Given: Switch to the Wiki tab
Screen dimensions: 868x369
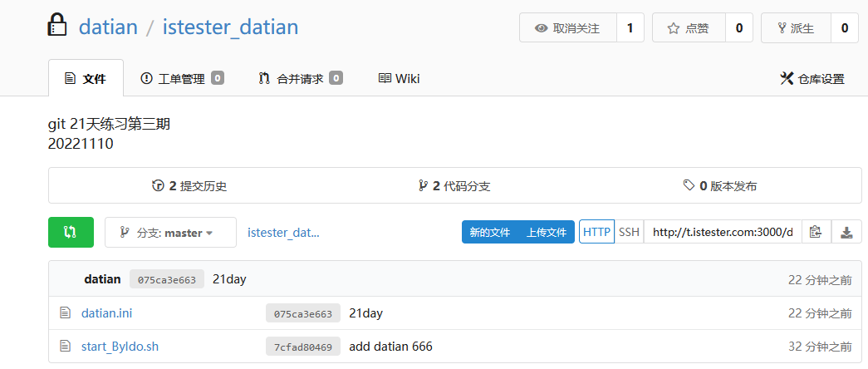Looking at the screenshot, I should pyautogui.click(x=399, y=79).
